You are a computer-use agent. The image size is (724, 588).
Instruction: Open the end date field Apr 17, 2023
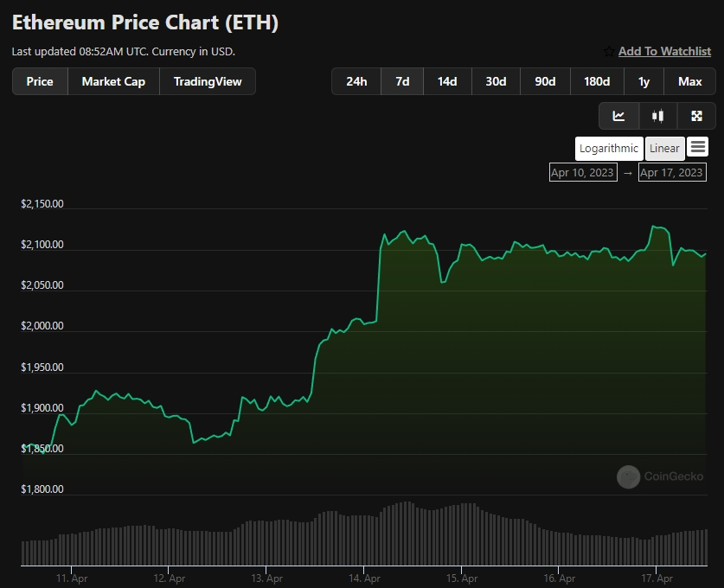(x=671, y=173)
